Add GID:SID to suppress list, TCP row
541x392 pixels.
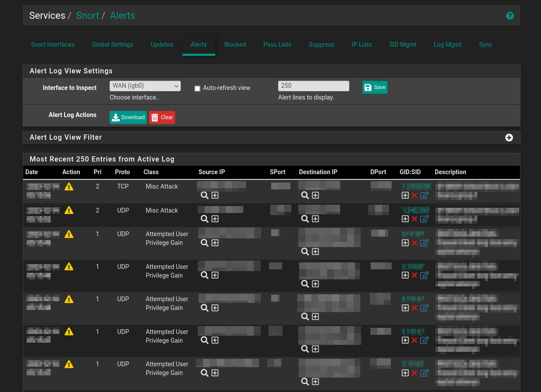pos(405,195)
